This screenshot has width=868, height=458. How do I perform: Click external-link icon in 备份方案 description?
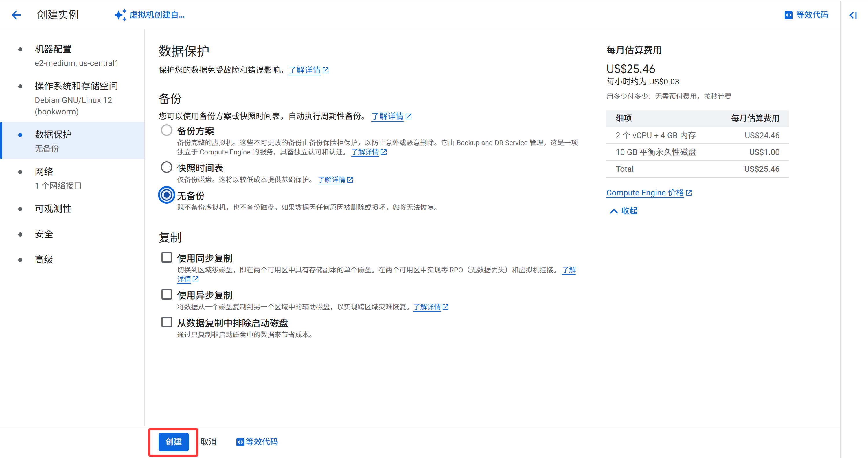(x=383, y=152)
